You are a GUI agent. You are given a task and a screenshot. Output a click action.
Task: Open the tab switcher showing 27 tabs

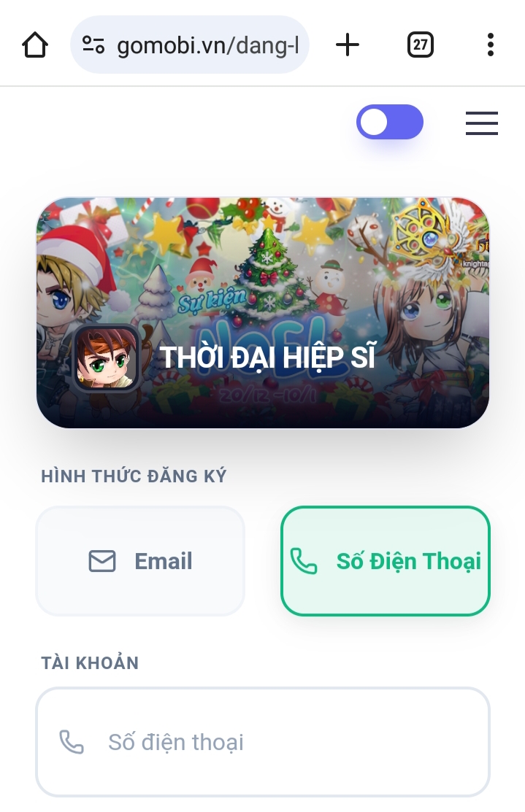(x=420, y=45)
